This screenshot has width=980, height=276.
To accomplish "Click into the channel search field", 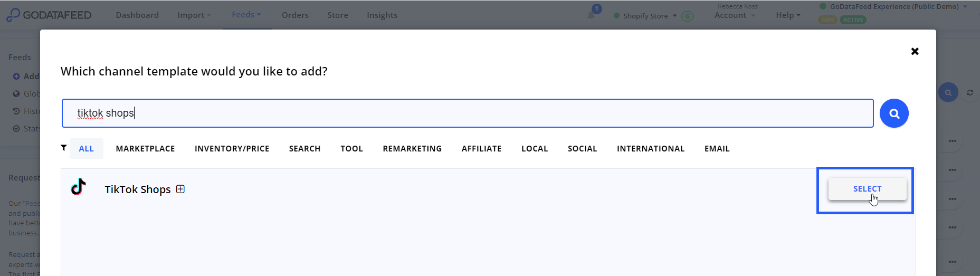I will 468,113.
